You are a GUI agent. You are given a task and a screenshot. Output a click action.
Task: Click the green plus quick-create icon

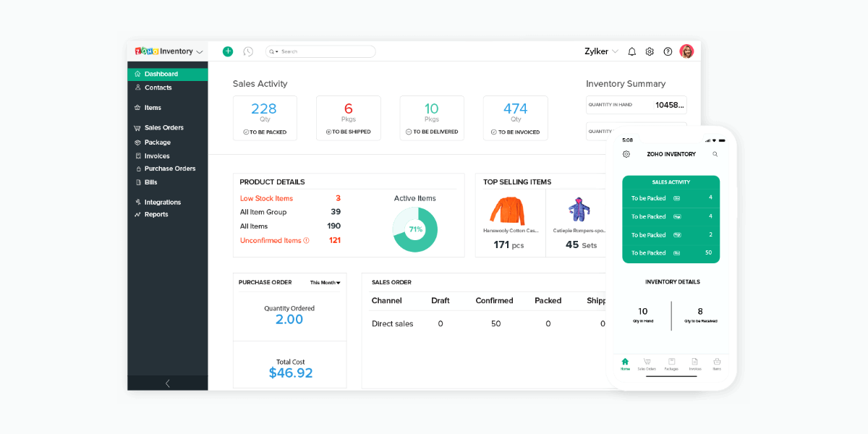(x=228, y=51)
